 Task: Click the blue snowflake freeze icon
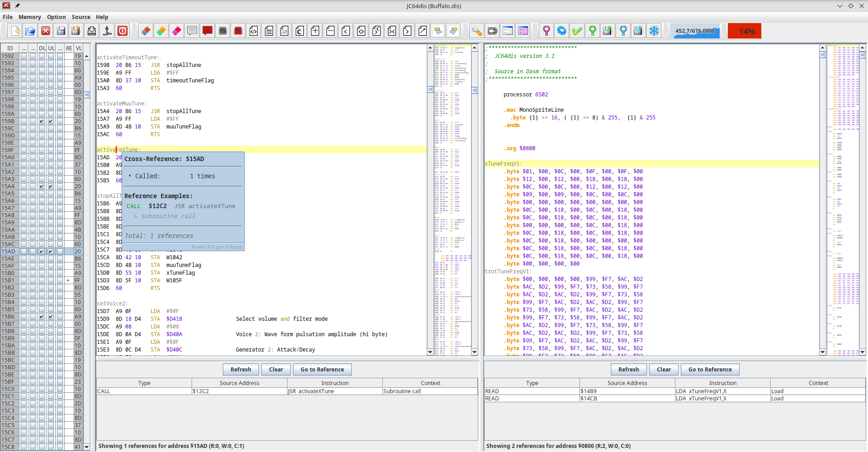coord(654,31)
